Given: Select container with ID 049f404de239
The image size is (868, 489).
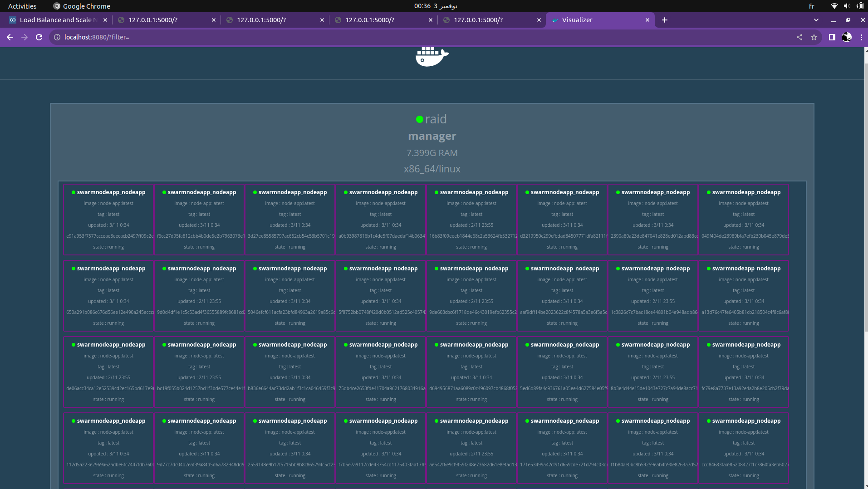Looking at the screenshot, I should click(744, 220).
